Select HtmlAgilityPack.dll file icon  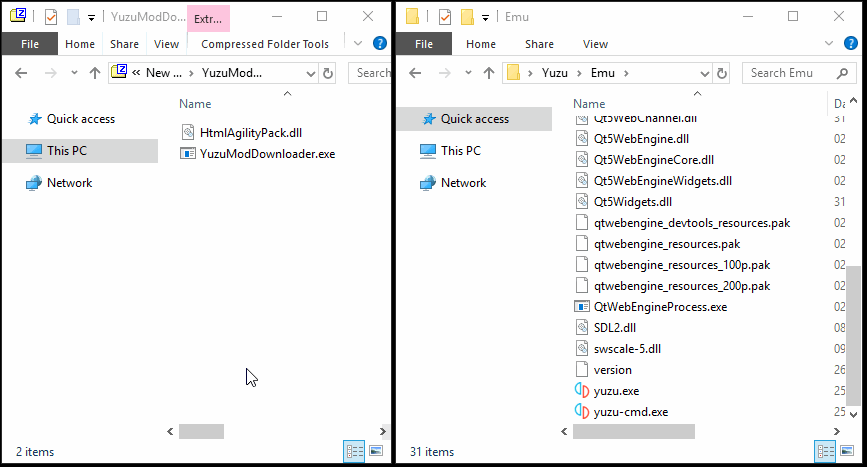point(188,133)
